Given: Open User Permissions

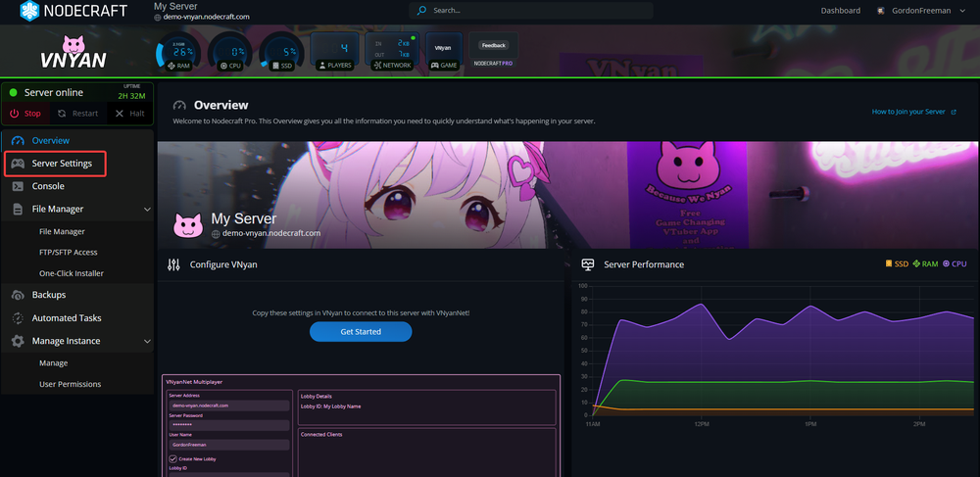Looking at the screenshot, I should (x=70, y=384).
